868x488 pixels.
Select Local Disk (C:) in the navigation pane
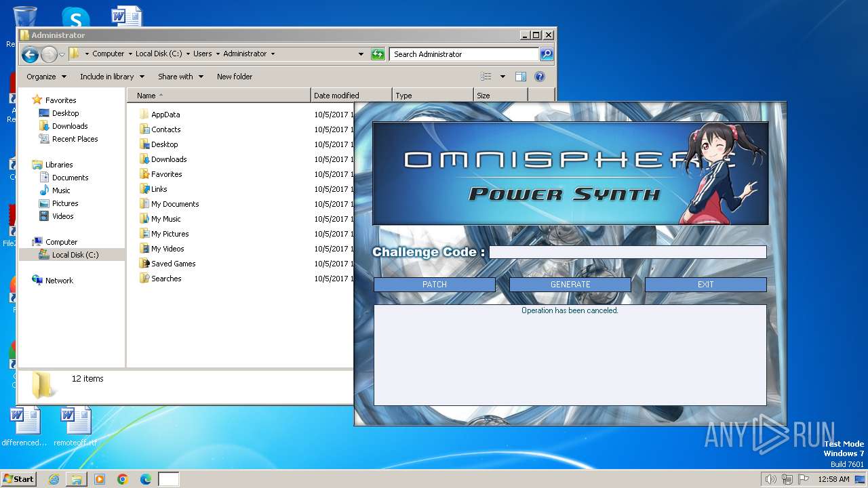pyautogui.click(x=72, y=255)
